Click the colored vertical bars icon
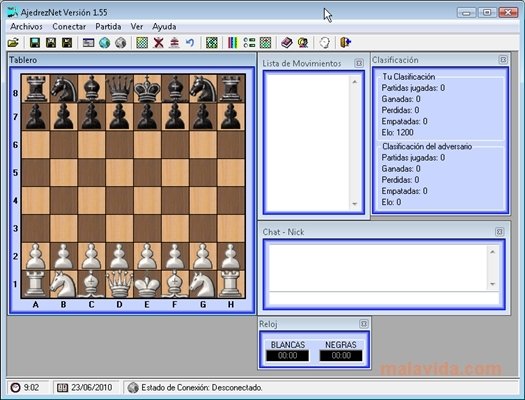The height and width of the screenshot is (400, 525). (233, 43)
